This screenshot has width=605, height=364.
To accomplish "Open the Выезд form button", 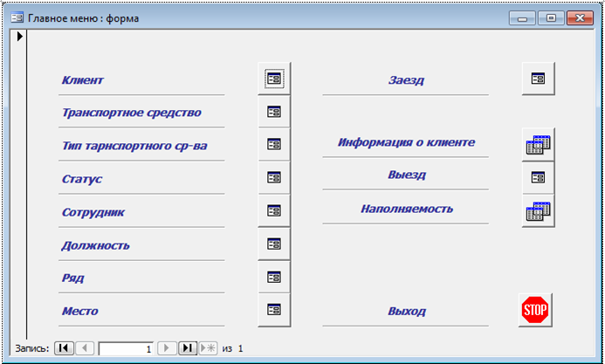I will click(539, 178).
